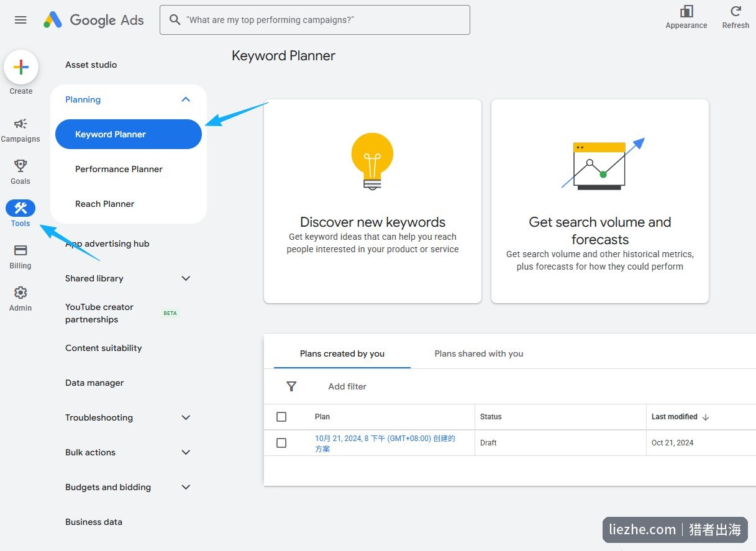Open Billing card icon

[20, 250]
